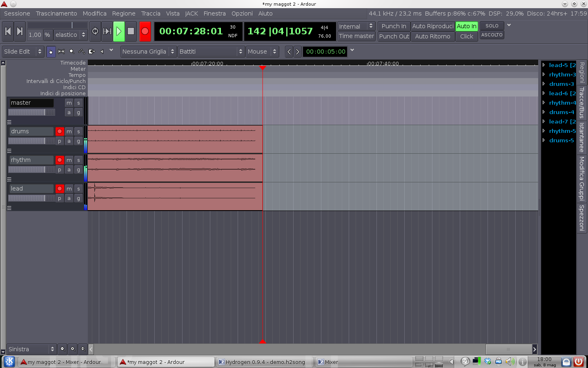The image size is (588, 368).
Task: Adjust the drums track gain fader
Action: click(x=31, y=141)
